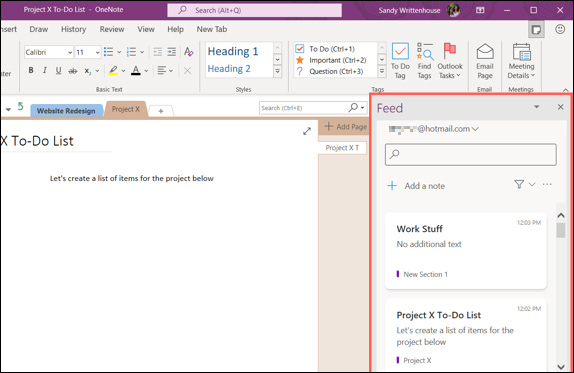Select the Project X section tab
Viewport: 574px width, 373px height.
pos(126,109)
